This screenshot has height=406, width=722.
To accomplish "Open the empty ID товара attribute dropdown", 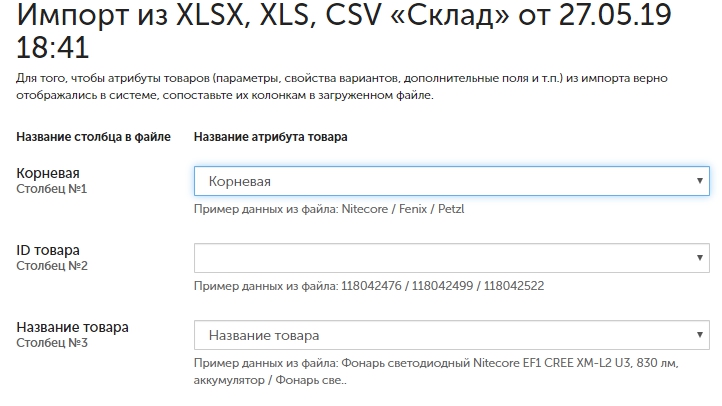I will click(x=451, y=258).
